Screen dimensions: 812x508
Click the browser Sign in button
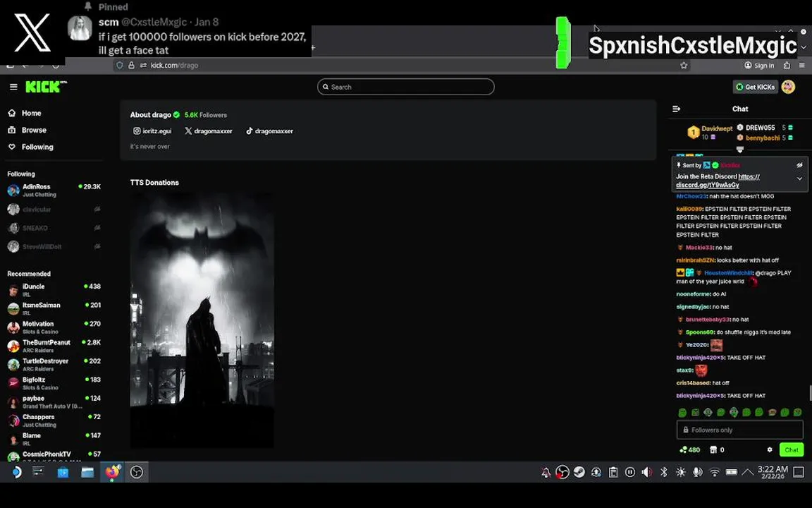click(x=759, y=66)
